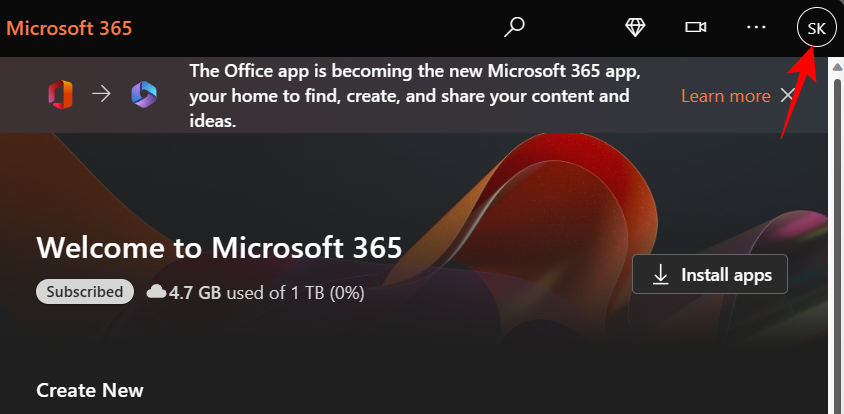
Task: Follow the Learn more link
Action: 725,96
